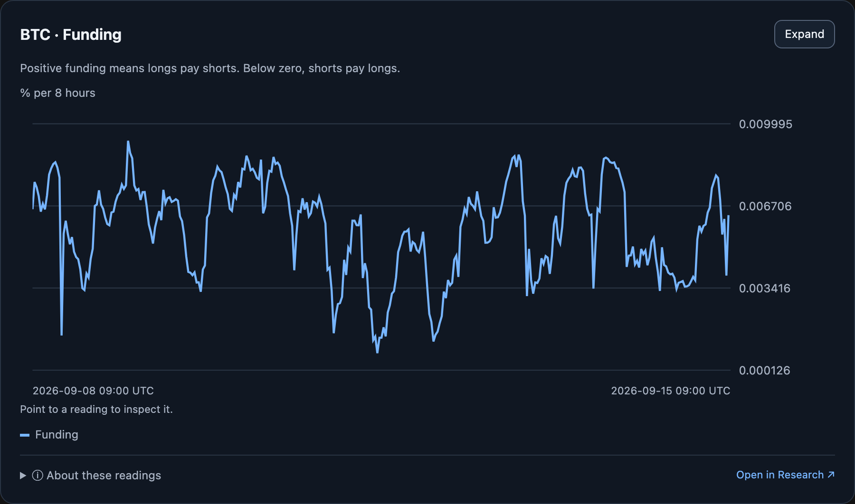Click the % per 8 hours unit label
Viewport: 855px width, 504px height.
click(57, 93)
